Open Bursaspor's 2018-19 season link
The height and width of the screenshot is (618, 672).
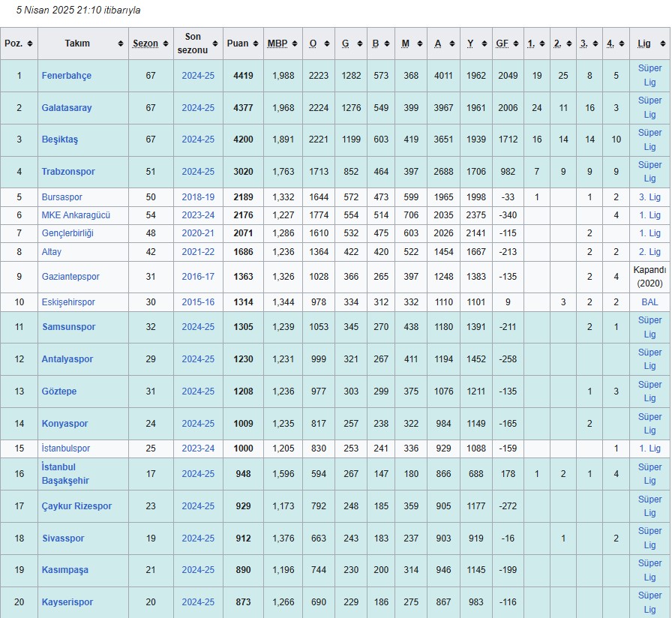[x=198, y=197]
